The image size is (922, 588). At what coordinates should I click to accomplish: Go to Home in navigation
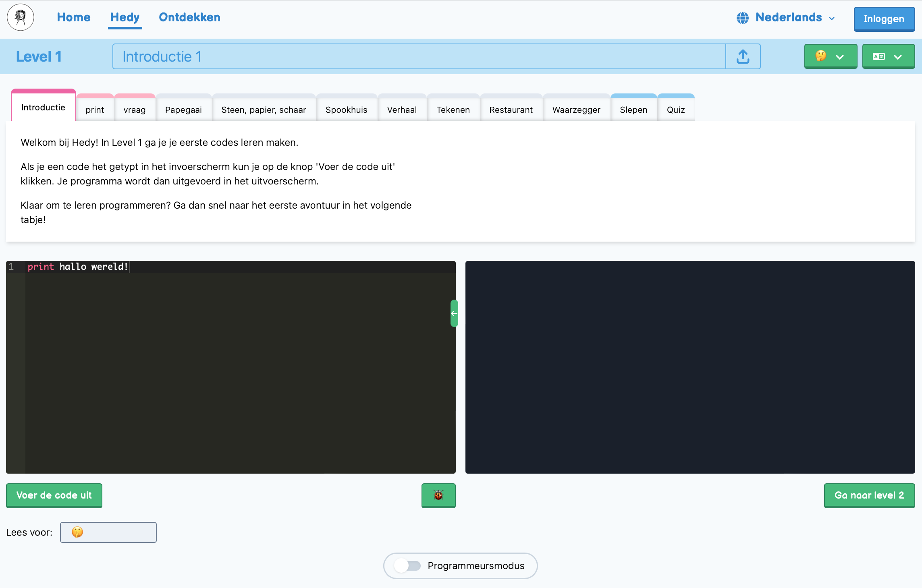[x=74, y=17]
